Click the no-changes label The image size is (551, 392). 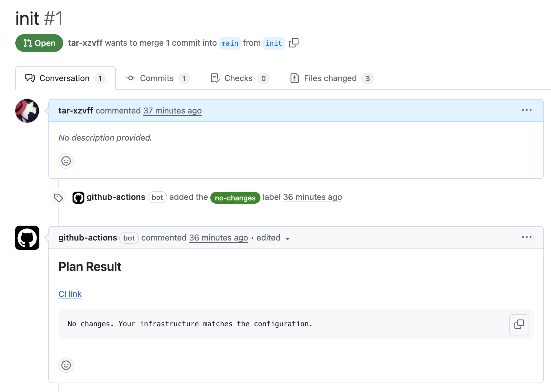(235, 198)
